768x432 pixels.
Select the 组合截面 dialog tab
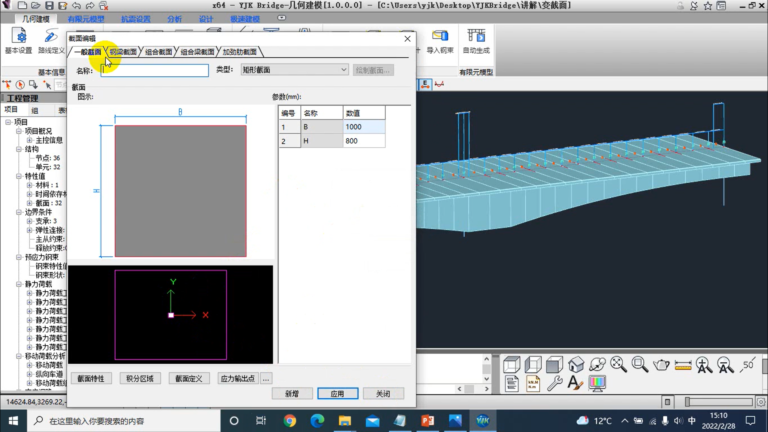(158, 52)
